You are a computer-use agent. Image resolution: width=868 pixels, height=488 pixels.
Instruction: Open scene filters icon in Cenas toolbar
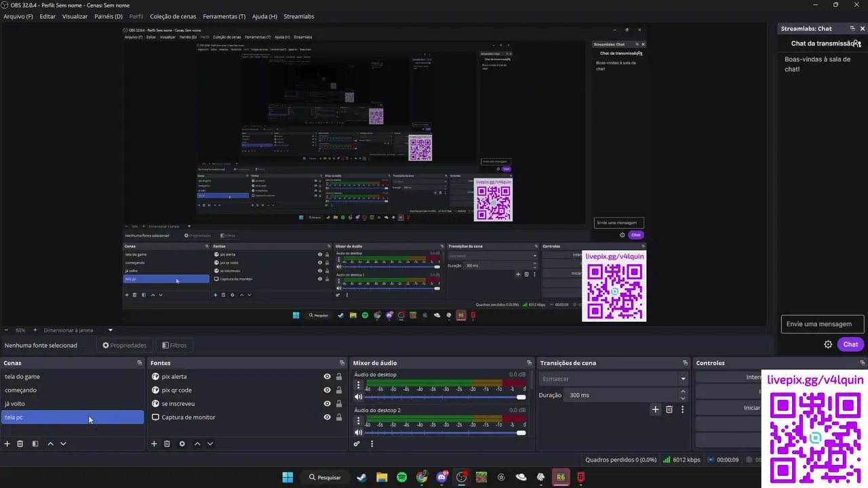click(35, 444)
